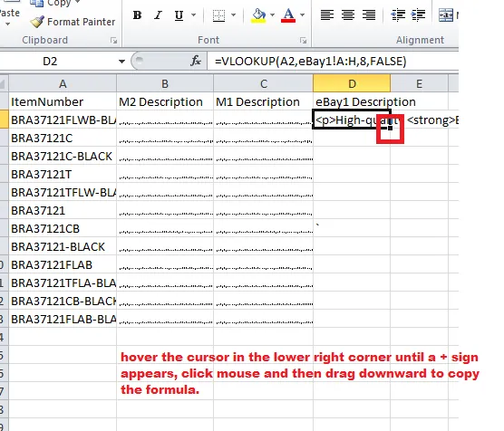Open the borders style dropdown arrow

233,14
